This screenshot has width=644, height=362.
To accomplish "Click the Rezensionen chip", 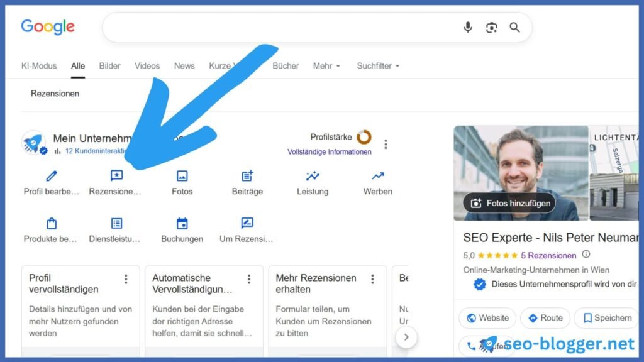I will pyautogui.click(x=55, y=94).
